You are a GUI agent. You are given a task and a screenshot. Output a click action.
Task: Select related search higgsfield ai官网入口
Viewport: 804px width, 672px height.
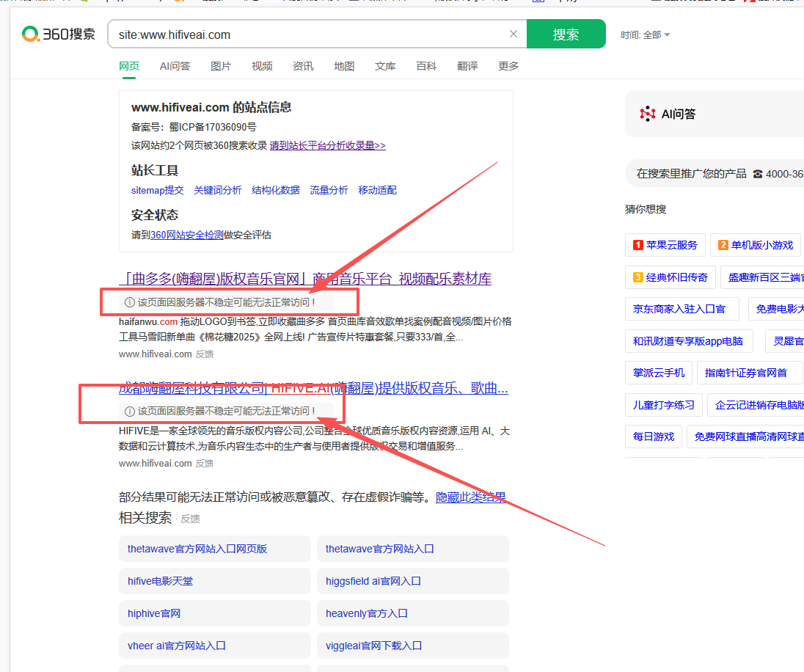pos(413,581)
